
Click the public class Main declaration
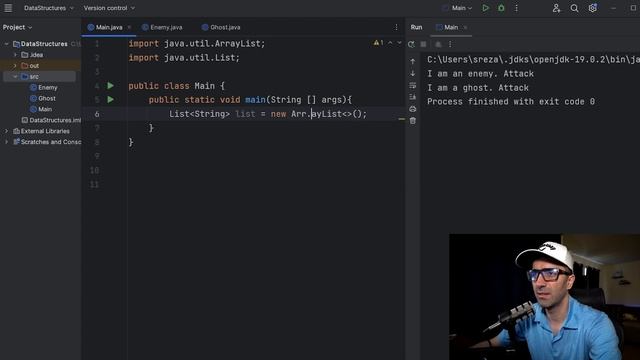[176, 86]
